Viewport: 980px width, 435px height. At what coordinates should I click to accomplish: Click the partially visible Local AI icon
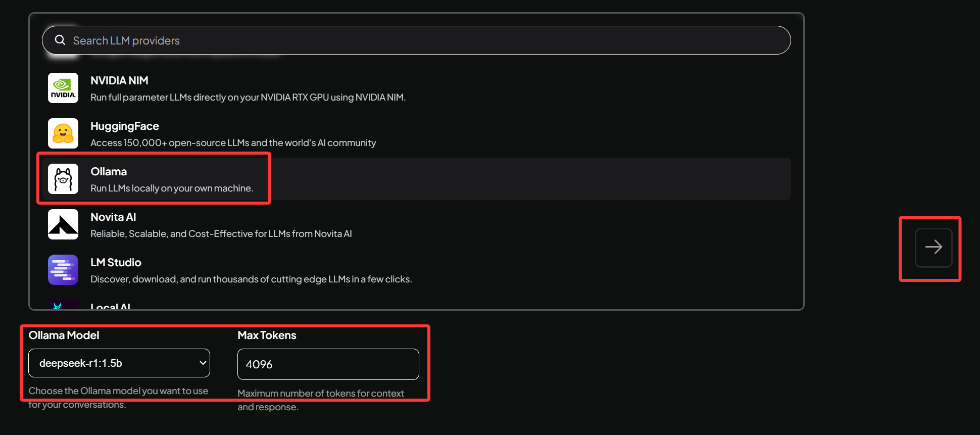[x=63, y=305]
